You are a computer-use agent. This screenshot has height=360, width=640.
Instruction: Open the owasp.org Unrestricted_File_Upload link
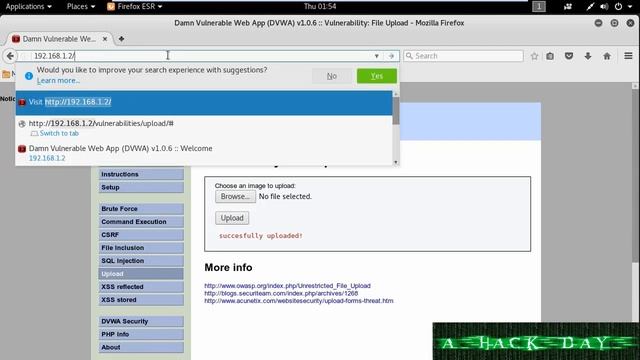click(x=287, y=286)
